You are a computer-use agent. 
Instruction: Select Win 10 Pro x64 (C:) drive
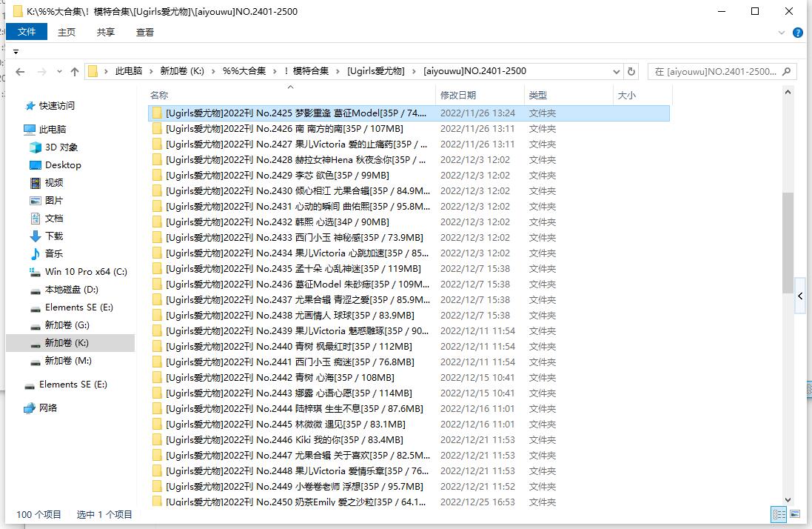click(86, 271)
